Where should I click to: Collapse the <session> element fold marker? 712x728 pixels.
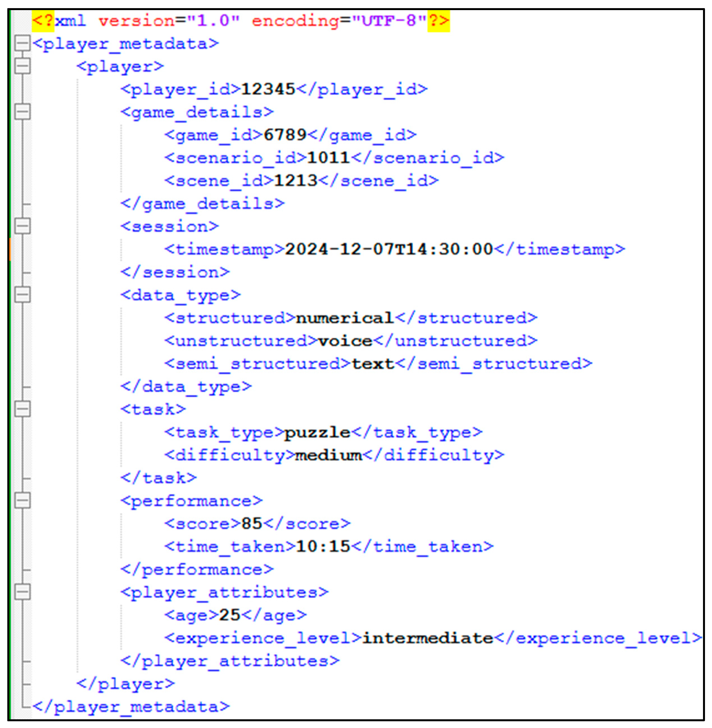22,226
